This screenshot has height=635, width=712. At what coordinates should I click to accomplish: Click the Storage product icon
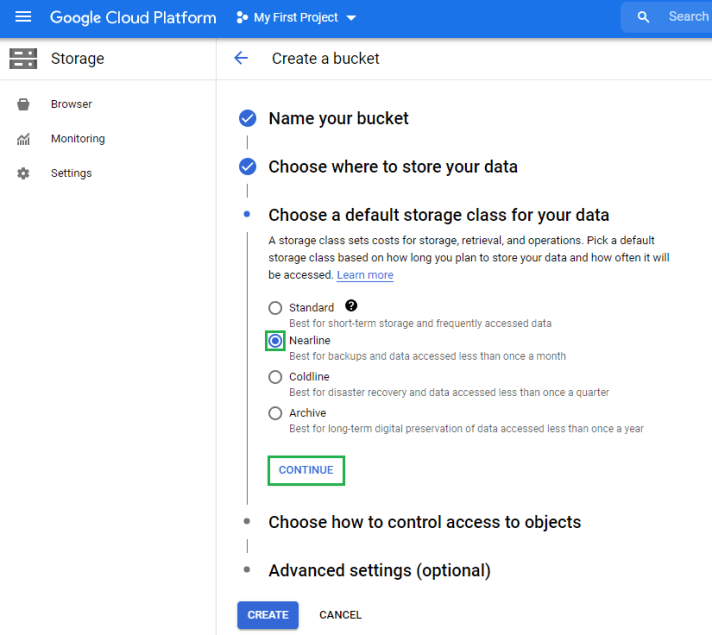click(23, 58)
